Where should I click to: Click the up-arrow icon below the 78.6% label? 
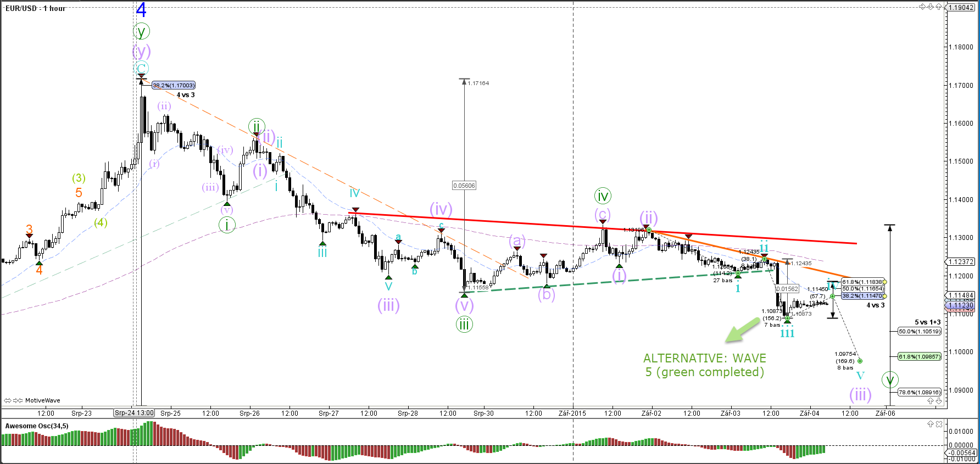(x=931, y=401)
